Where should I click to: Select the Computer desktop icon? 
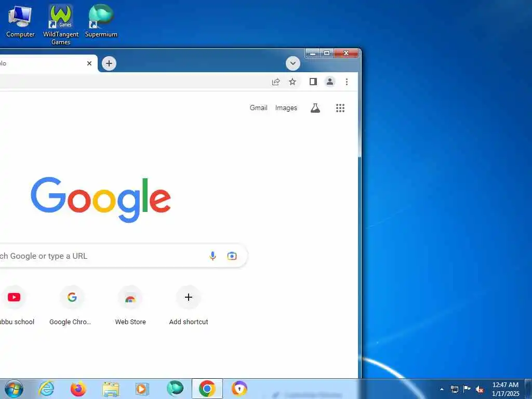[20, 22]
